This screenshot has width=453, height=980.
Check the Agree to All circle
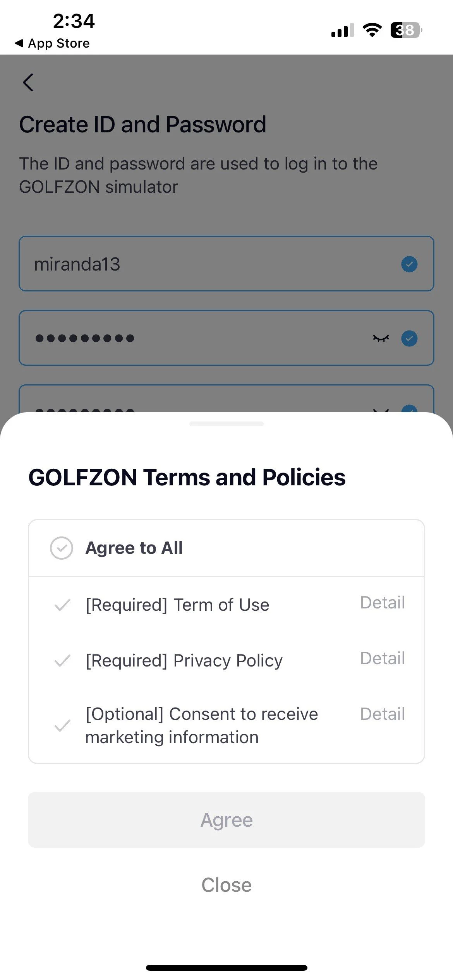point(62,548)
